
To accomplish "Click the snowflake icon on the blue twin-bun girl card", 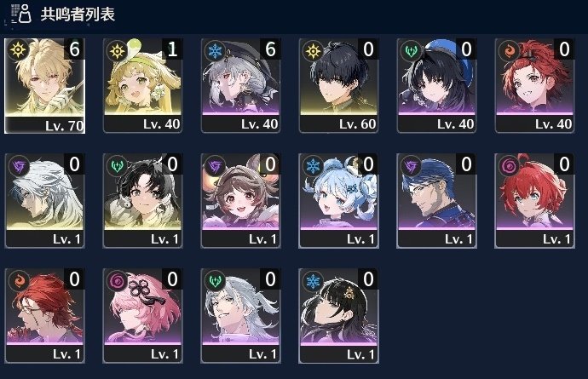I will click(313, 166).
